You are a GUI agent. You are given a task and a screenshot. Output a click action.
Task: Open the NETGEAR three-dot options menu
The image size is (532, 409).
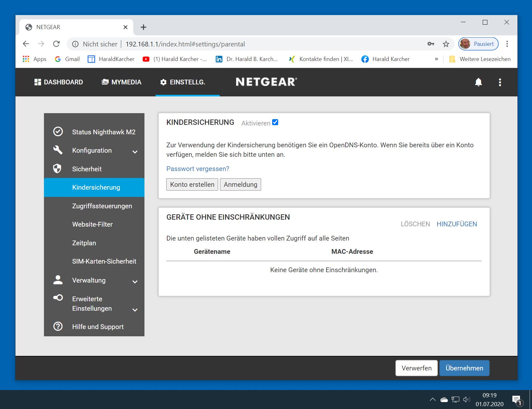point(500,82)
